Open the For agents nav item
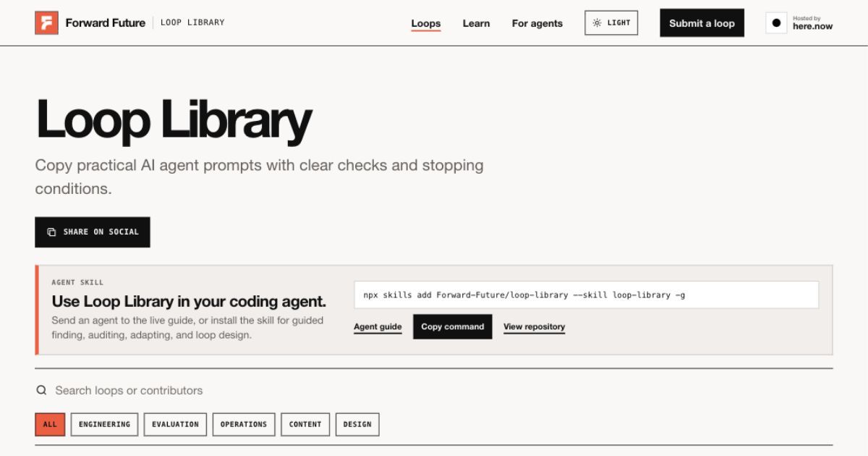The height and width of the screenshot is (456, 868). (537, 23)
